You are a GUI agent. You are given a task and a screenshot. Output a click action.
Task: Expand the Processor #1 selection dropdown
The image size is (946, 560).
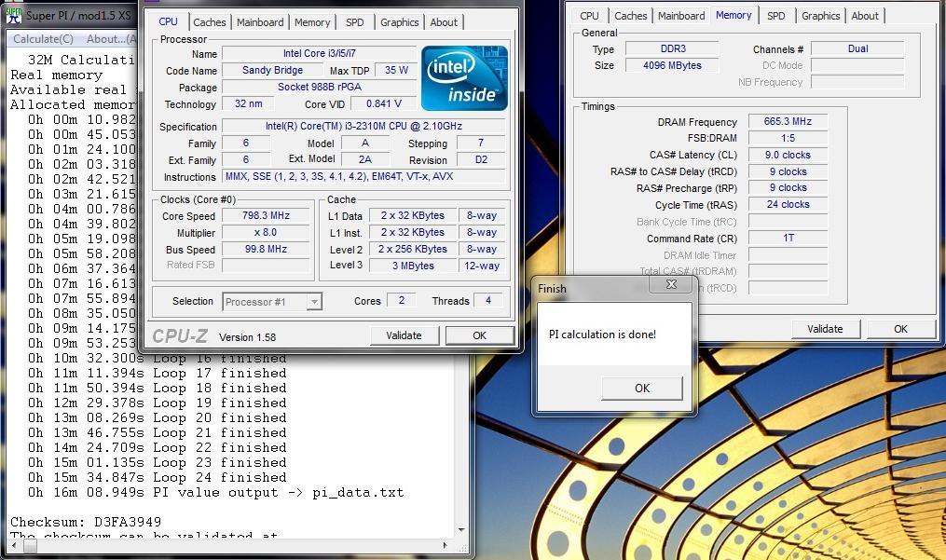coord(314,302)
